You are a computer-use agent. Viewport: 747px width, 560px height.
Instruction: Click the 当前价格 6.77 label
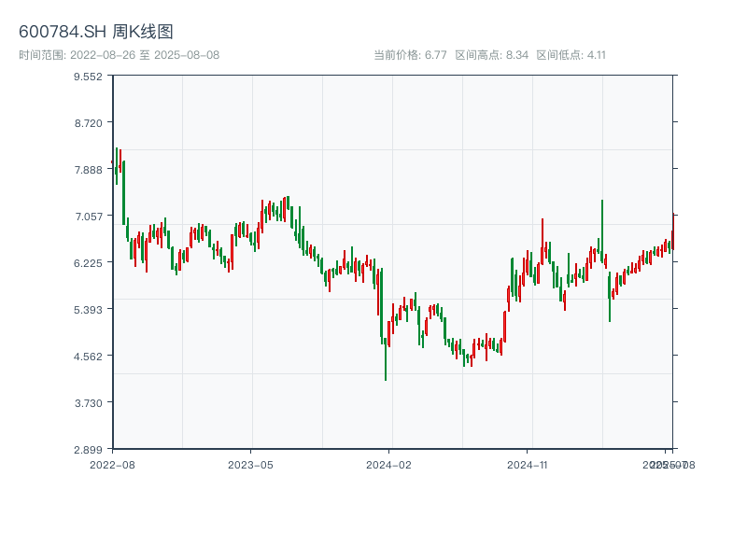[x=410, y=55]
